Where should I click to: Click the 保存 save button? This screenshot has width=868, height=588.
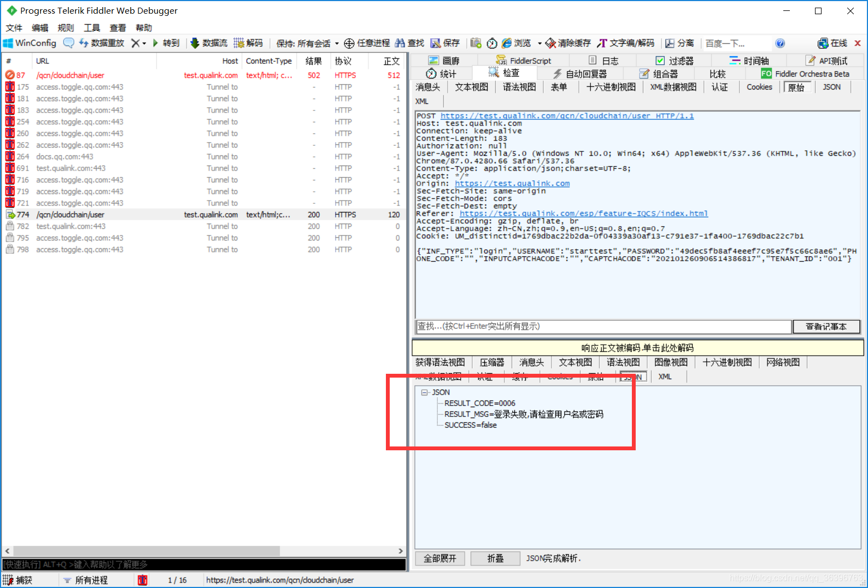click(445, 43)
